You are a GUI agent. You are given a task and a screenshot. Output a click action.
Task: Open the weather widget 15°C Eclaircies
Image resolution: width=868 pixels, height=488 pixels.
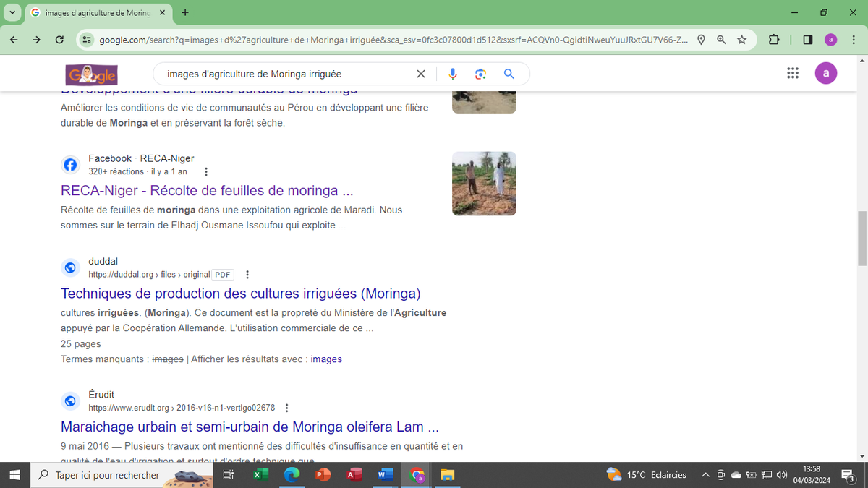pos(647,475)
